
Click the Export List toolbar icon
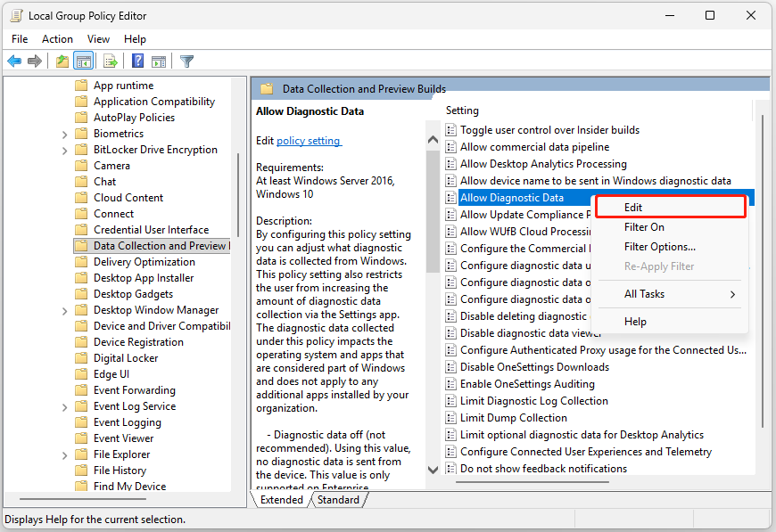coord(109,61)
